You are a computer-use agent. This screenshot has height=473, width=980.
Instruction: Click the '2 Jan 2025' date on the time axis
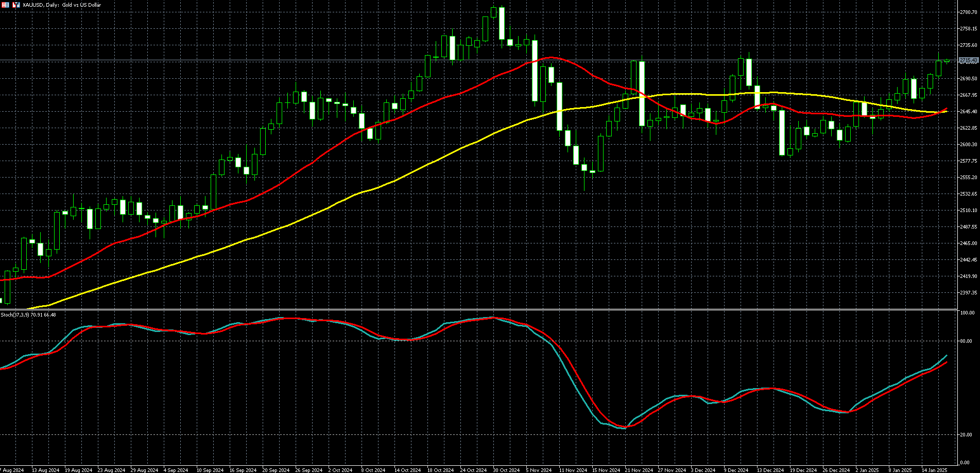pos(867,470)
